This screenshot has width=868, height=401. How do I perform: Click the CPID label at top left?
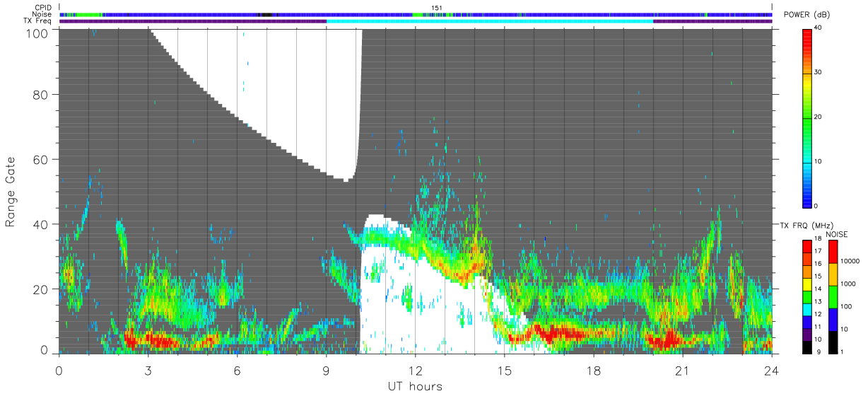[43, 8]
